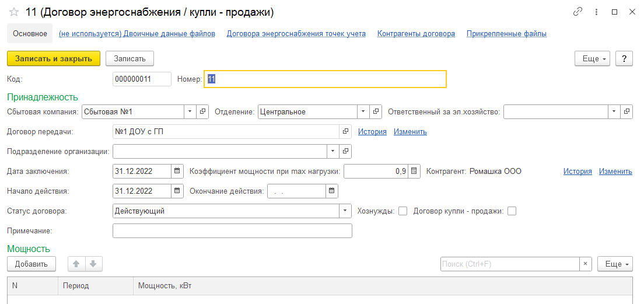Open the Сбытовая компания record form
This screenshot has height=304, width=644.
point(203,111)
